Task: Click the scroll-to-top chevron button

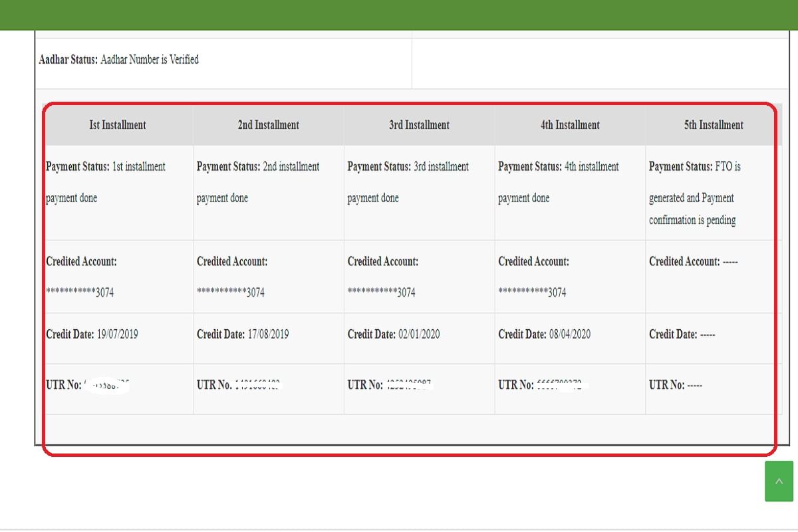Action: point(779,480)
